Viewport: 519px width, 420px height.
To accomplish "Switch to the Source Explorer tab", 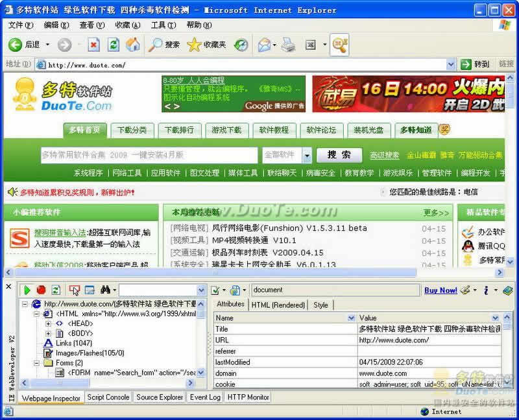I will coord(160,397).
